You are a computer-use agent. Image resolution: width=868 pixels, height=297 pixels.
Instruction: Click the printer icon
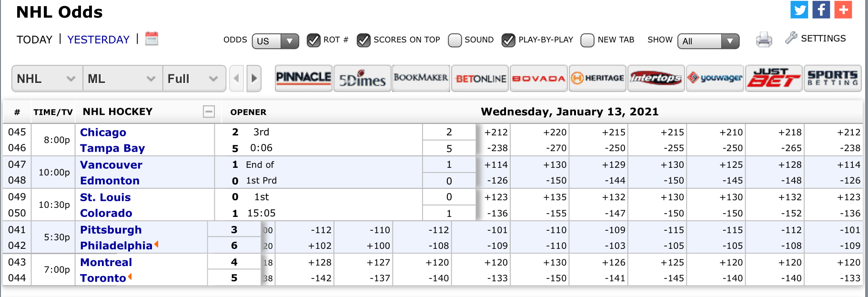pyautogui.click(x=764, y=40)
